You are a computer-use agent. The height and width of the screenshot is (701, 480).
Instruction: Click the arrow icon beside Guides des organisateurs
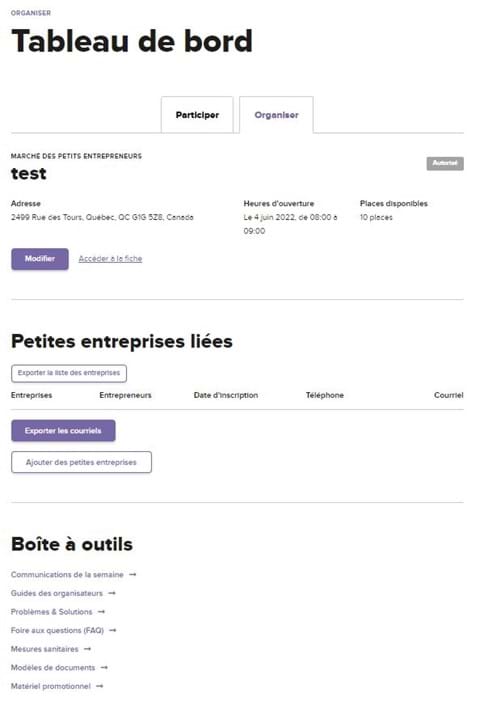pos(112,593)
